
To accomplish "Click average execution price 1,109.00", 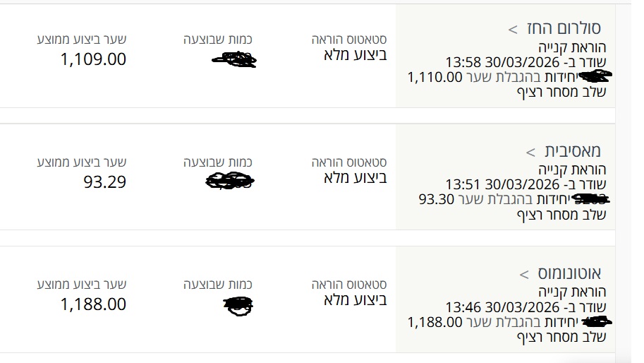I will (x=94, y=60).
